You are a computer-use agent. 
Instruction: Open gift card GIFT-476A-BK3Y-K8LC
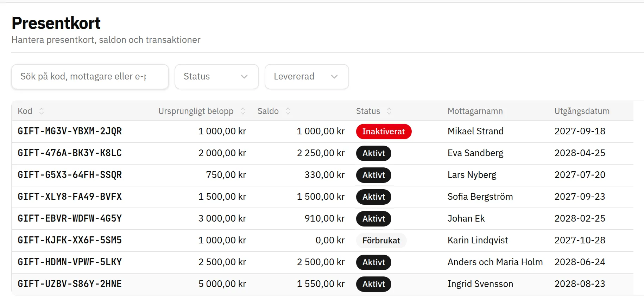tap(70, 153)
